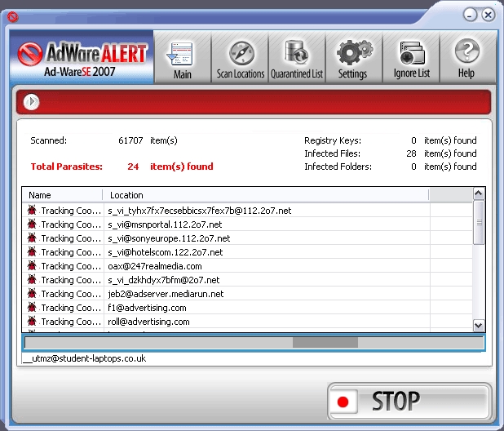Select row roll@advertising.com
The height and width of the screenshot is (431, 504).
[x=247, y=322]
